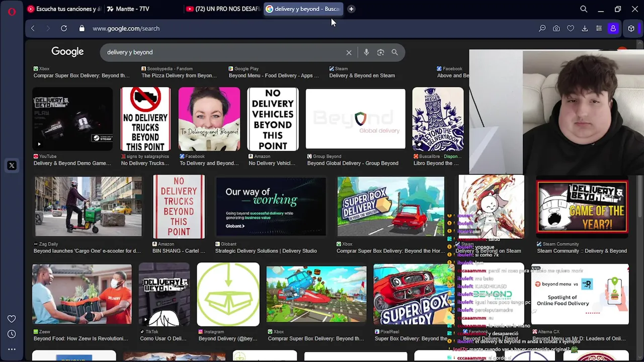Image resolution: width=644 pixels, height=362 pixels.
Task: Open Delivery & Beyond YouTube video thumbnail
Action: pyautogui.click(x=72, y=119)
